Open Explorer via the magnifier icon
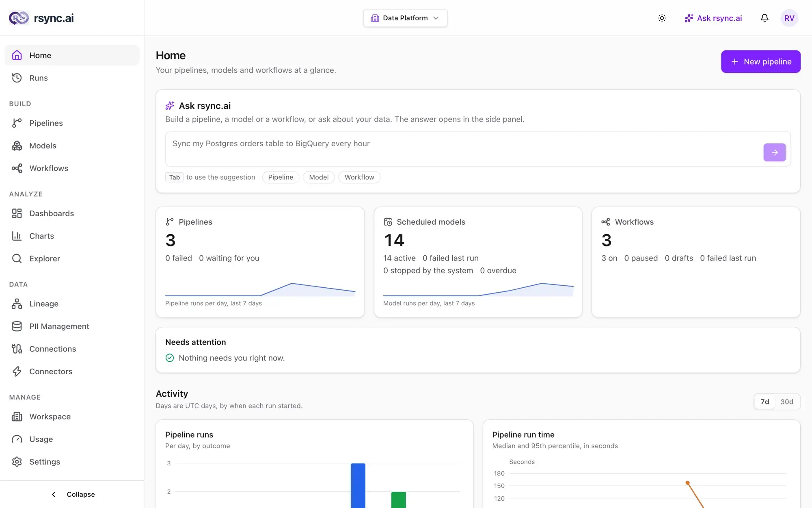The height and width of the screenshot is (508, 812). [x=17, y=258]
